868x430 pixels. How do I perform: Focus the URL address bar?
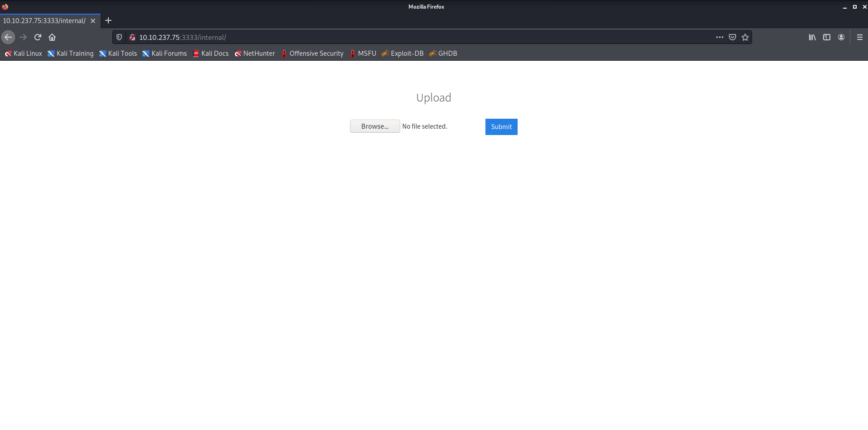click(408, 37)
